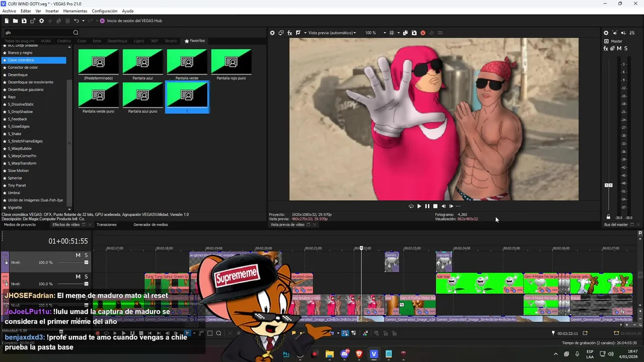
Task: Save project with the disk icon
Action: (24, 21)
